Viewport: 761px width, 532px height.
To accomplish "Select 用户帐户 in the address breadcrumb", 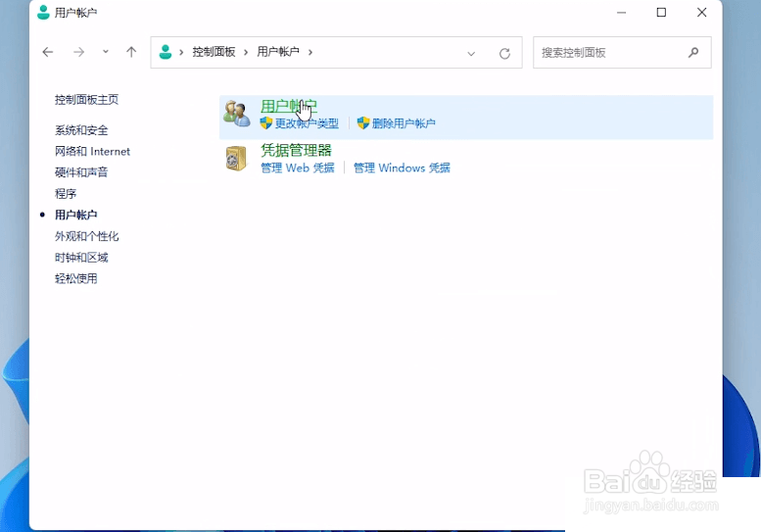I will coord(278,52).
